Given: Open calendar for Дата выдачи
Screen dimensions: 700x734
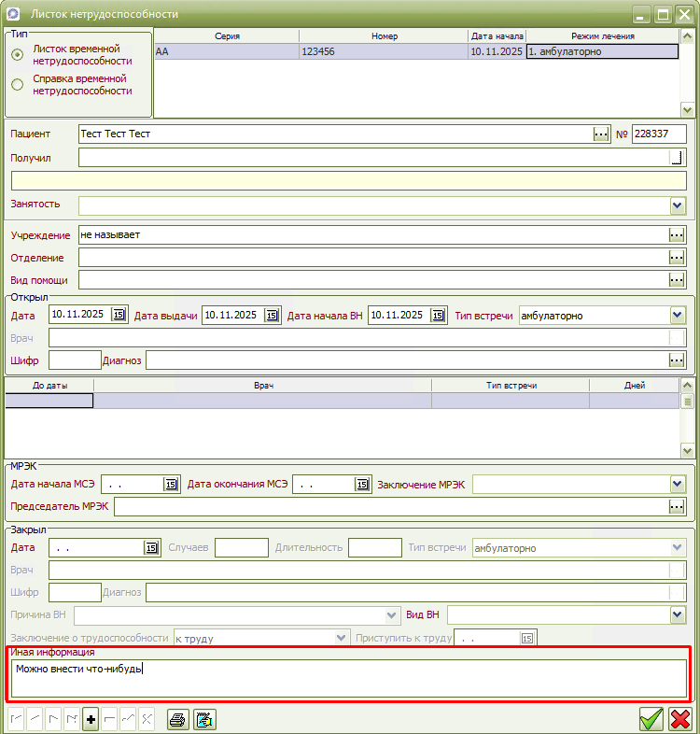Looking at the screenshot, I should tap(271, 316).
